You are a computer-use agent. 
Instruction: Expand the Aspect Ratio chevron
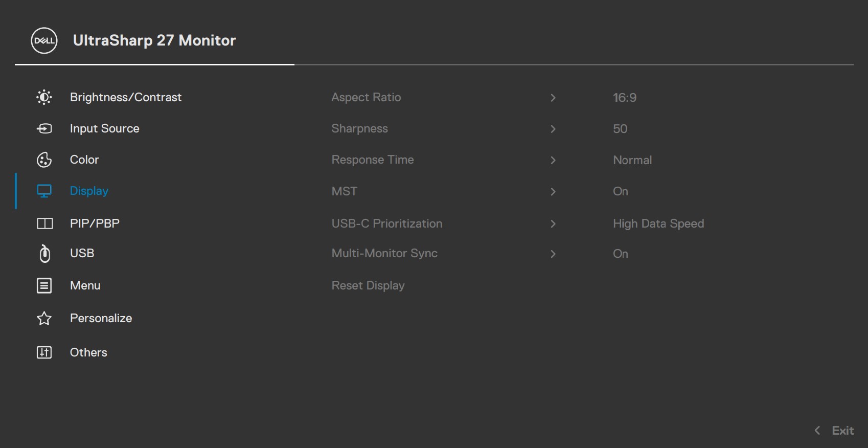point(553,98)
